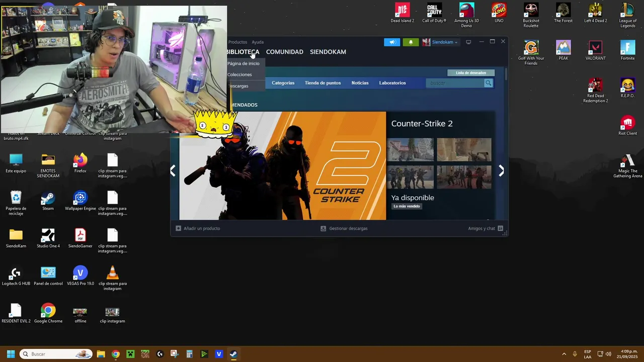Open Laboratorios store tab
644x362 pixels.
pos(392,83)
